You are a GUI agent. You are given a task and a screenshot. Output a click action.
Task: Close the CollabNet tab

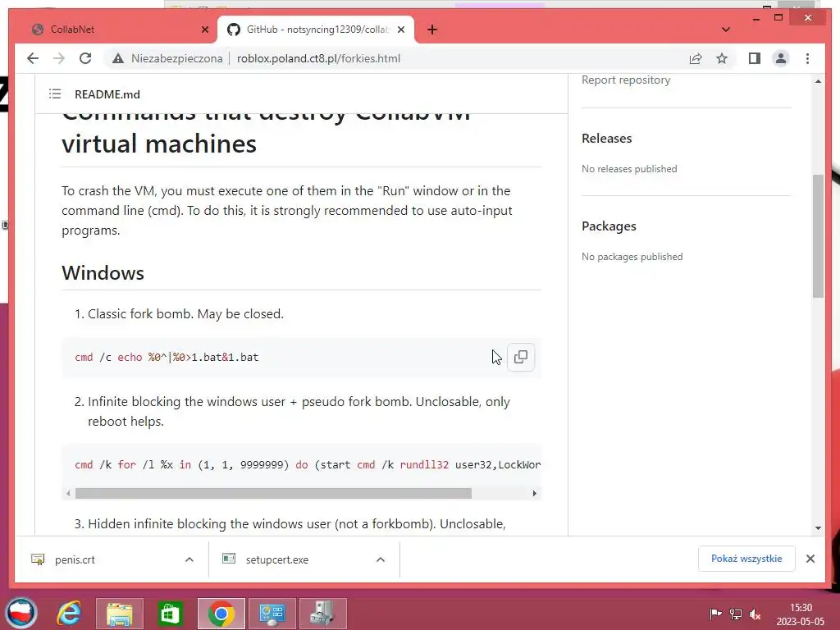204,30
